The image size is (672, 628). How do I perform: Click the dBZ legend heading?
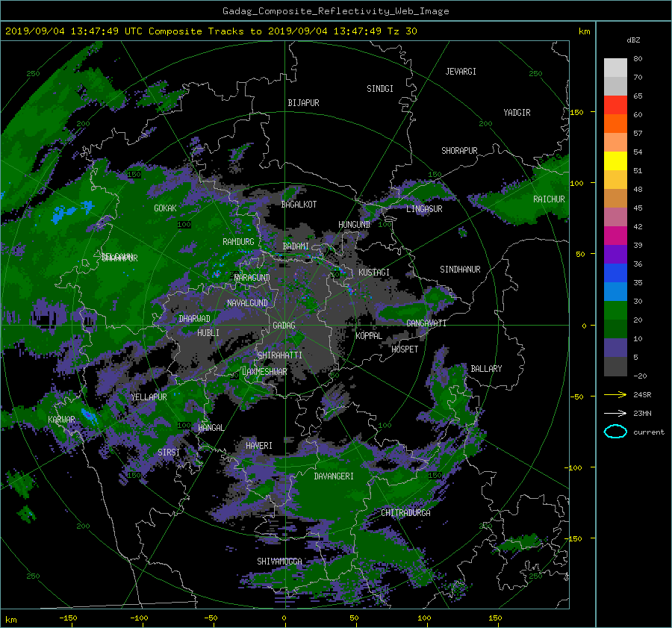point(633,40)
